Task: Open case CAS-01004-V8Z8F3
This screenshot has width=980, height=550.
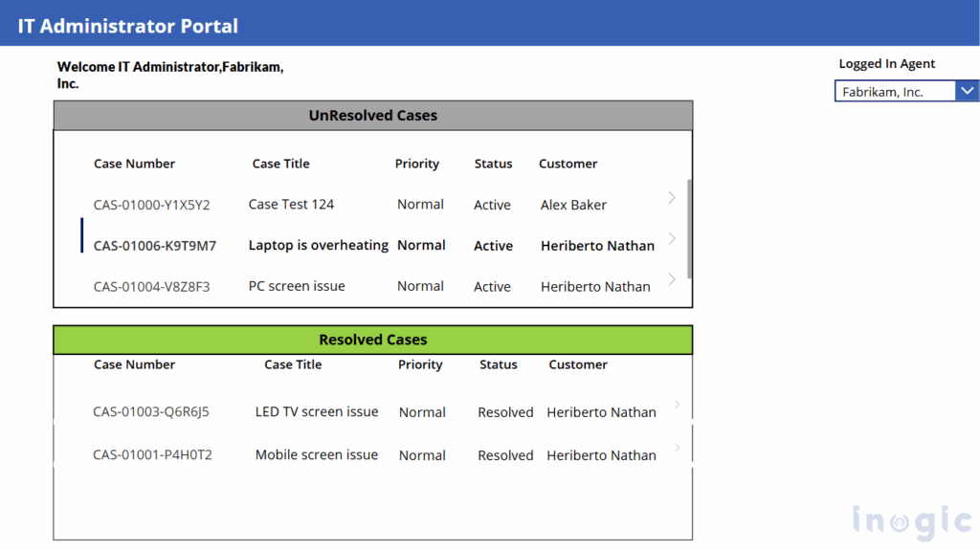Action: [x=151, y=286]
